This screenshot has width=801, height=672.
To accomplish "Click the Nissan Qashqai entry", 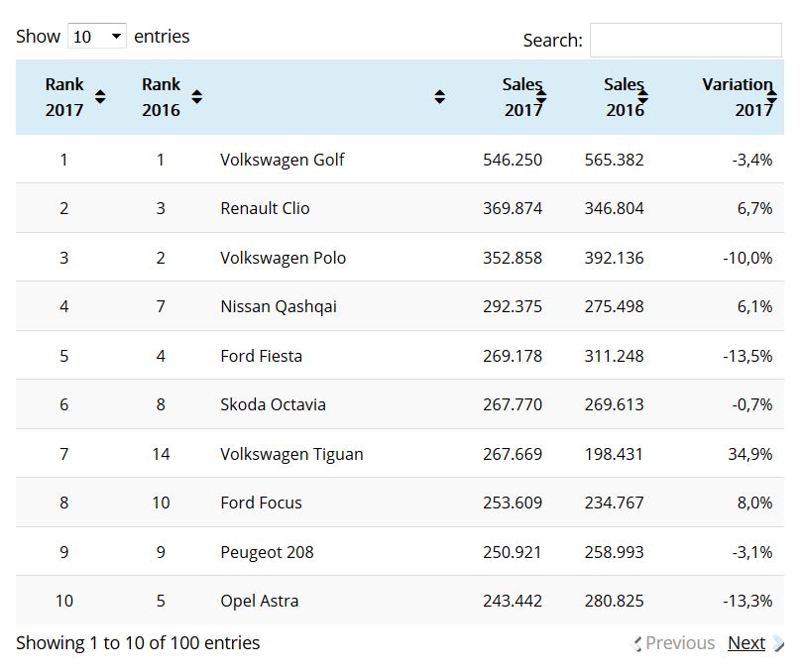I will [x=278, y=306].
